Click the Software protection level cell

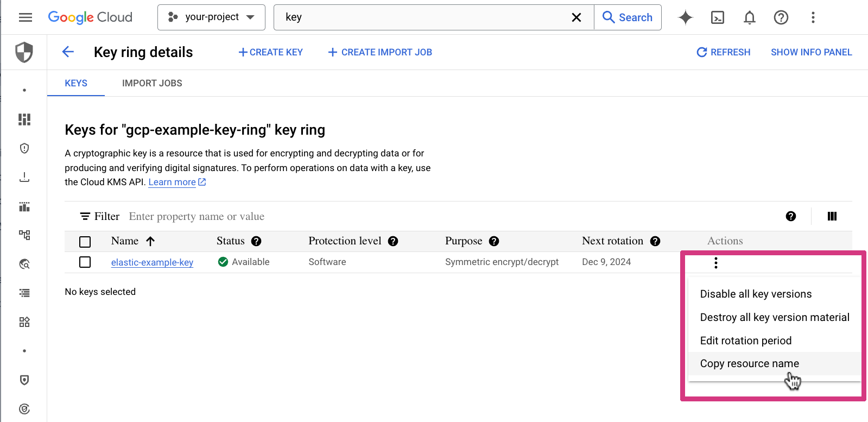pyautogui.click(x=327, y=262)
